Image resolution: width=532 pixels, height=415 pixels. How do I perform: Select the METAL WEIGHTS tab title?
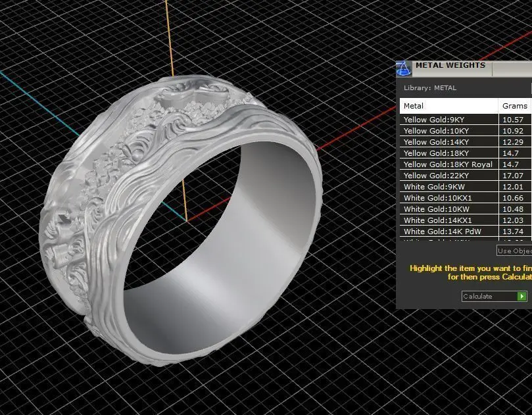(x=450, y=65)
